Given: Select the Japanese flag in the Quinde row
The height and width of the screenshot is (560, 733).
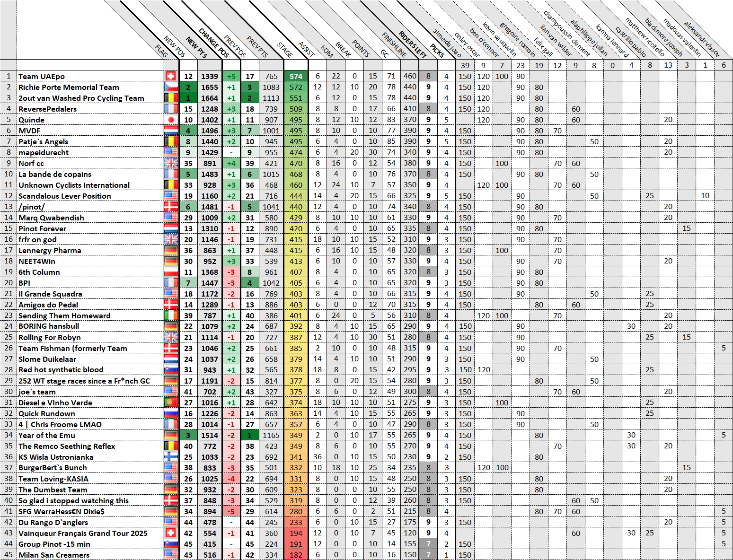Looking at the screenshot, I should coord(171,120).
